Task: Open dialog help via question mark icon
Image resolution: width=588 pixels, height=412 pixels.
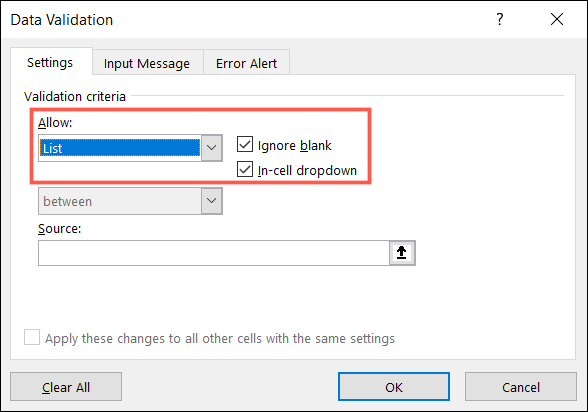Action: pos(500,19)
